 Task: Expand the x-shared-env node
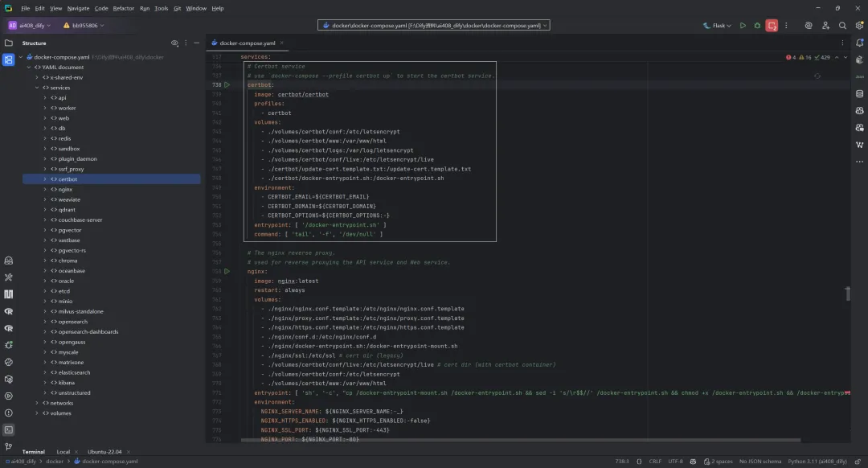tap(37, 77)
